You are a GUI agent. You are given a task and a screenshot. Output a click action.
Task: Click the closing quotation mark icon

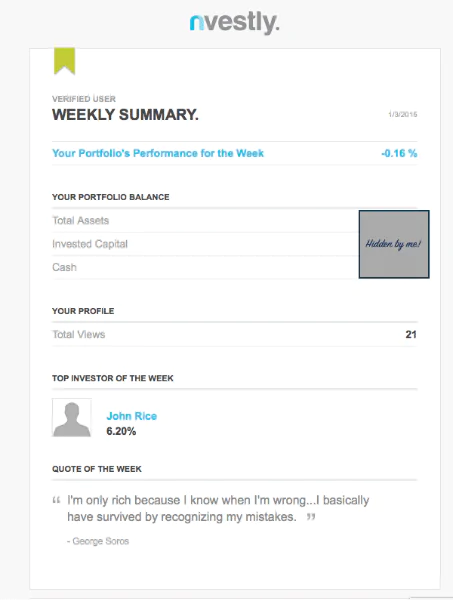pos(311,517)
